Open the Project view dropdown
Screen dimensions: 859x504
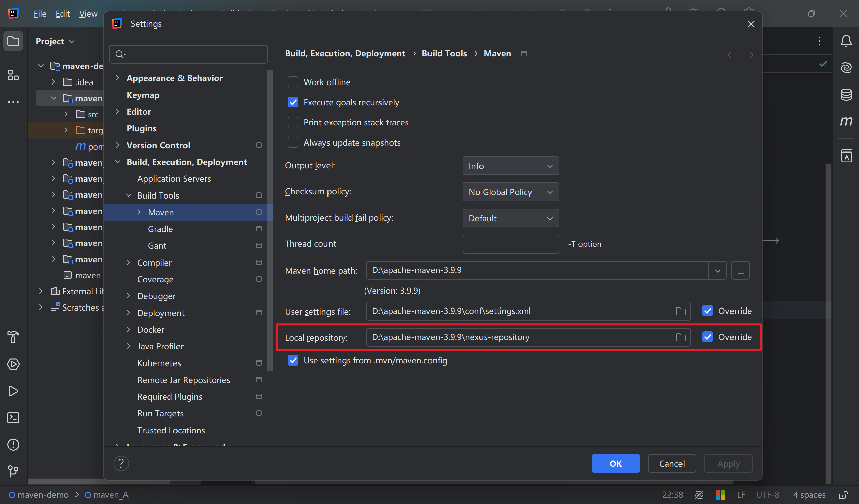55,41
